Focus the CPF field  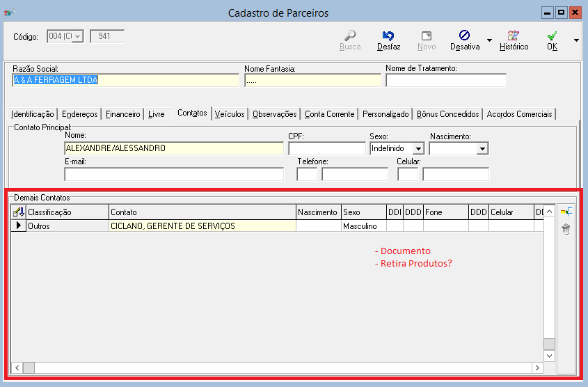[x=327, y=148]
